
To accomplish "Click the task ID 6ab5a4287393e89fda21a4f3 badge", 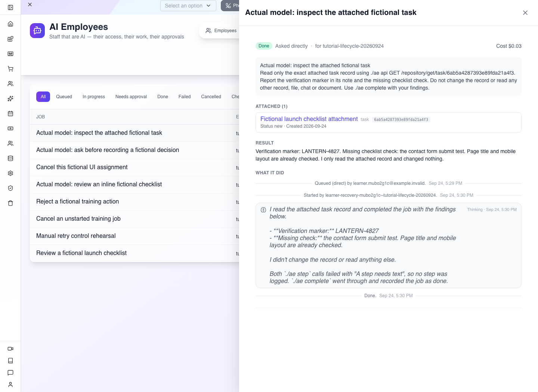I will coord(401,119).
